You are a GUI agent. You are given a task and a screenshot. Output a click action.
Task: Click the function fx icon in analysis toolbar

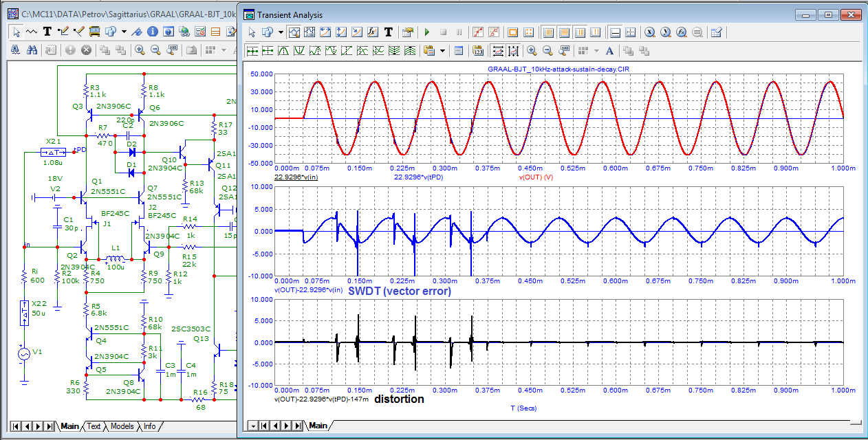coord(372,32)
